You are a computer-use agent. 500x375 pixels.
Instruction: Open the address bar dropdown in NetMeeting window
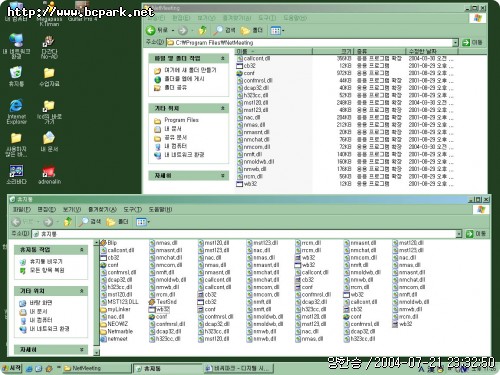(x=455, y=43)
